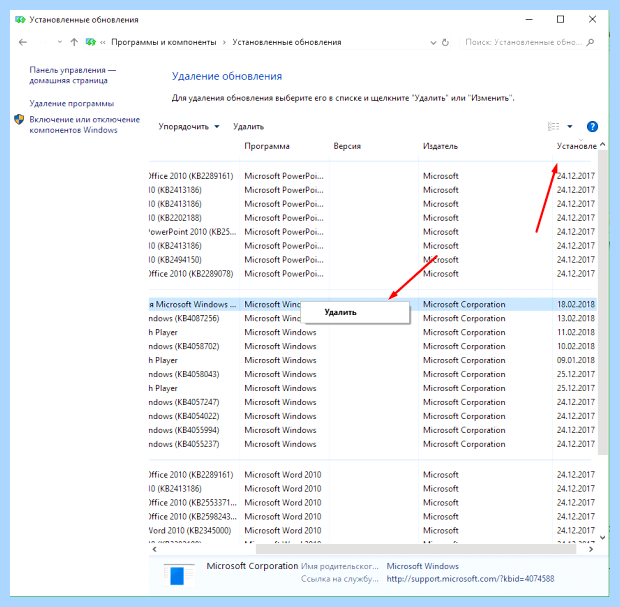This screenshot has width=620, height=607.
Task: Click the update thumbnail in details pane
Action: pyautogui.click(x=179, y=575)
